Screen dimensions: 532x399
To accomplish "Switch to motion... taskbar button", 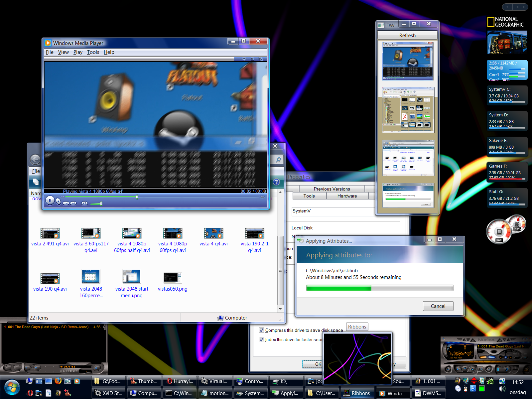I will [x=215, y=393].
